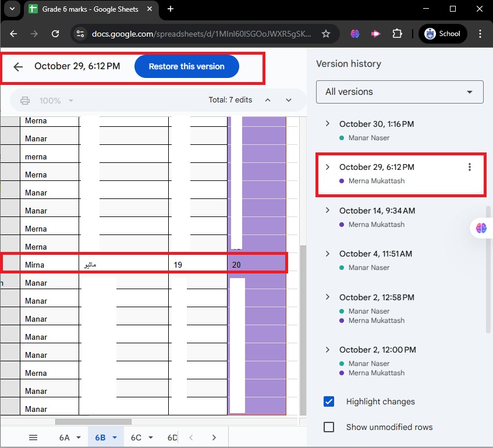This screenshot has width=493, height=448.
Task: Expand the October 14, 9:34 AM version
Action: (327, 211)
